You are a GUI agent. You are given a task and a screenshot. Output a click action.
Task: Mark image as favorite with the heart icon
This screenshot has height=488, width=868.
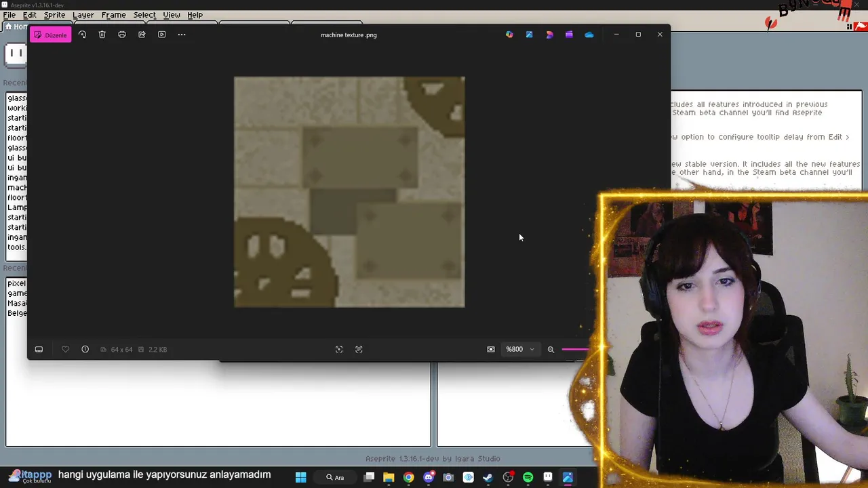pyautogui.click(x=65, y=349)
